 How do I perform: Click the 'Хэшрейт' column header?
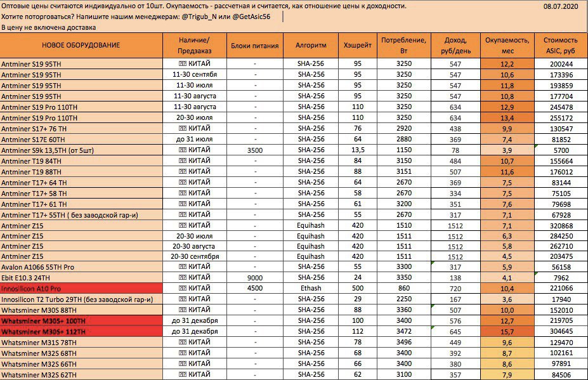[x=358, y=46]
